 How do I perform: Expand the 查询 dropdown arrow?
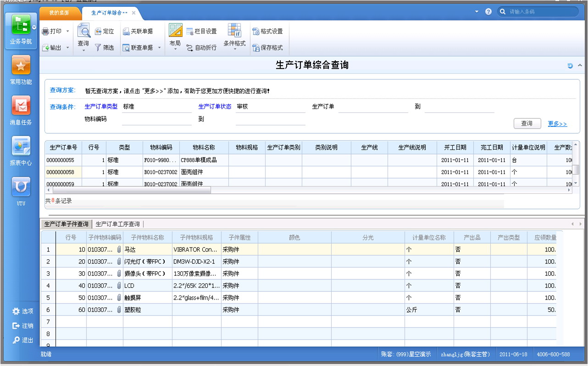point(83,50)
